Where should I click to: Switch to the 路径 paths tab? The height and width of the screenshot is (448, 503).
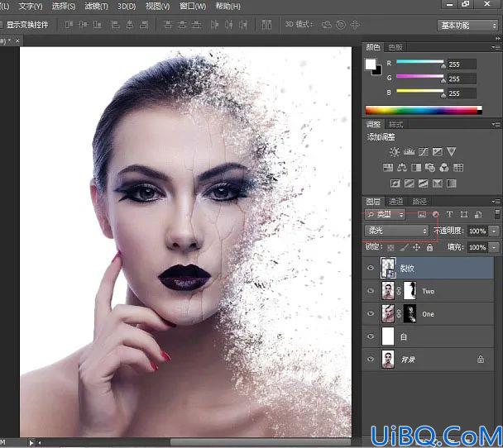[x=419, y=201]
